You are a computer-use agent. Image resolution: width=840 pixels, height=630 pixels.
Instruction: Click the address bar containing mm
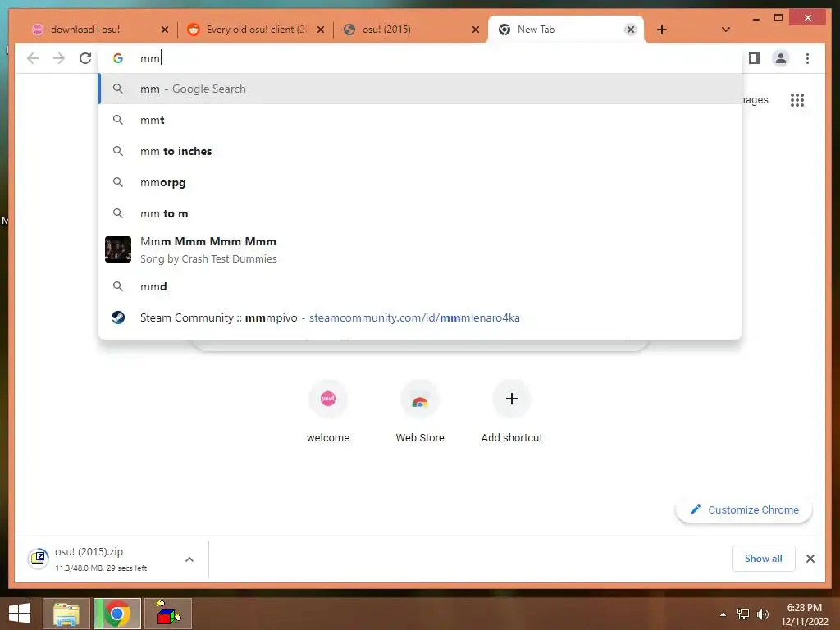click(420, 58)
